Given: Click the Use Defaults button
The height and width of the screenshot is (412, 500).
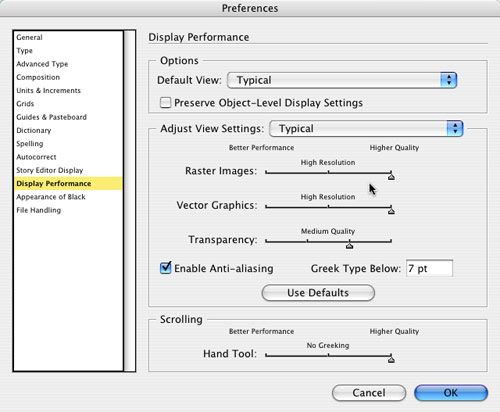Looking at the screenshot, I should point(318,293).
